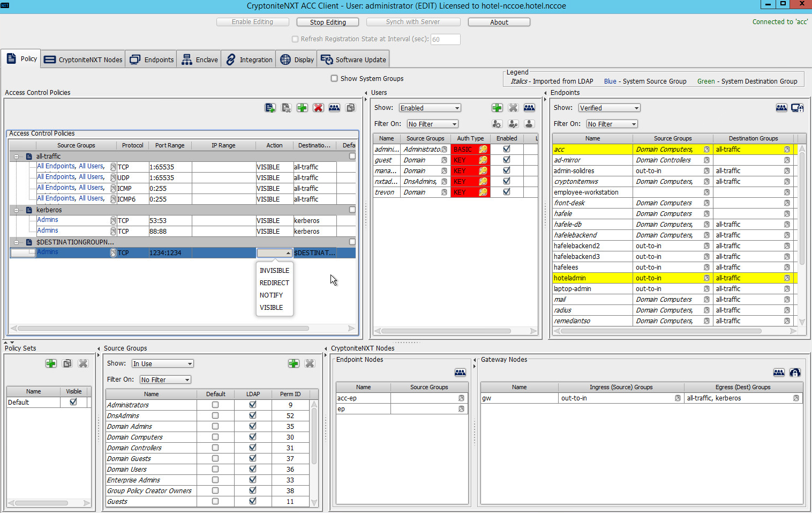Click the About button
Screen dimensions: 812x513
[x=499, y=22]
